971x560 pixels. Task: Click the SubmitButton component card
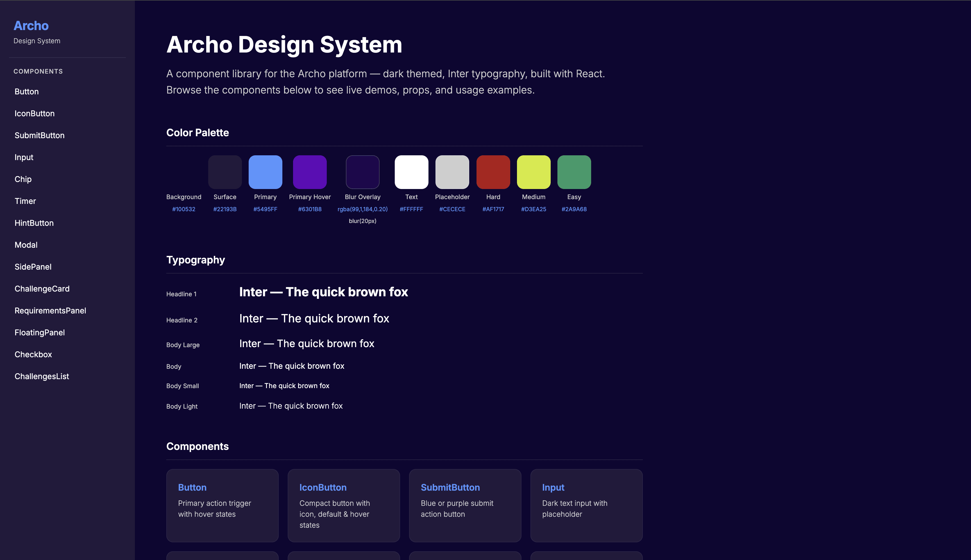coord(465,505)
